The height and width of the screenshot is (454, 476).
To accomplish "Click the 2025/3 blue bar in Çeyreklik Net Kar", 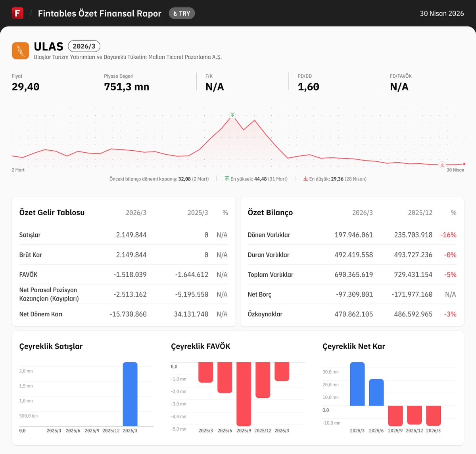I will coord(357,384).
